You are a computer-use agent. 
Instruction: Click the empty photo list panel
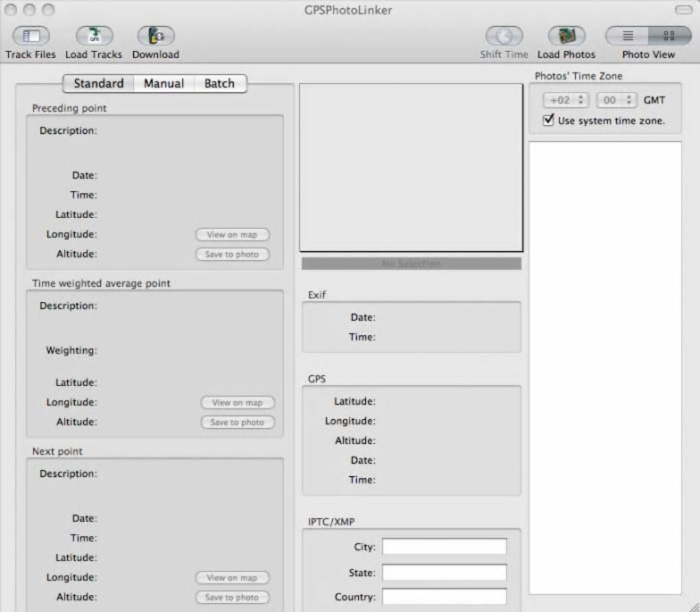605,368
